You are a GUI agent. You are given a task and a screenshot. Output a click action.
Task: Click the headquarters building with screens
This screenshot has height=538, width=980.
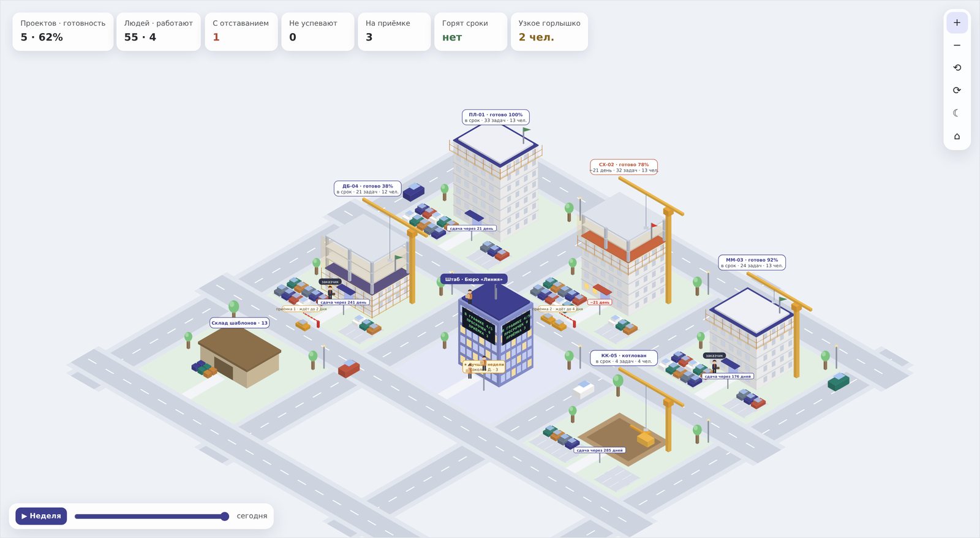tap(496, 334)
